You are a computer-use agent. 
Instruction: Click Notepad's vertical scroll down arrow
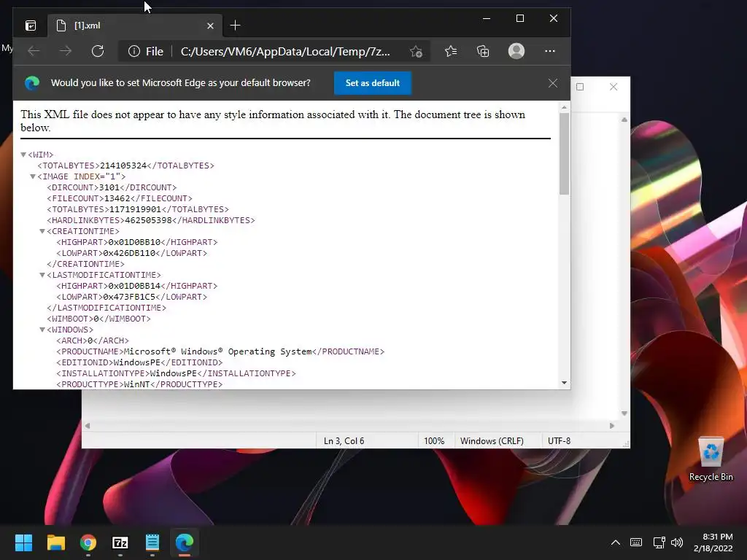coord(624,413)
